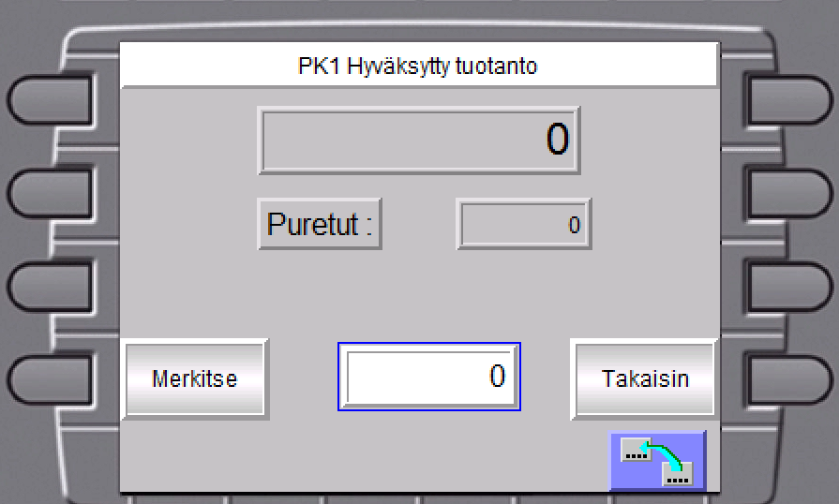The image size is (839, 504).
Task: Click the PK1 Hyväksytty tuotanto title bar
Action: (419, 67)
